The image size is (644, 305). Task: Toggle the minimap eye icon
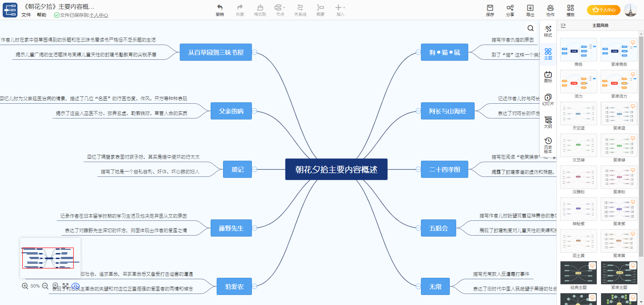click(x=76, y=286)
